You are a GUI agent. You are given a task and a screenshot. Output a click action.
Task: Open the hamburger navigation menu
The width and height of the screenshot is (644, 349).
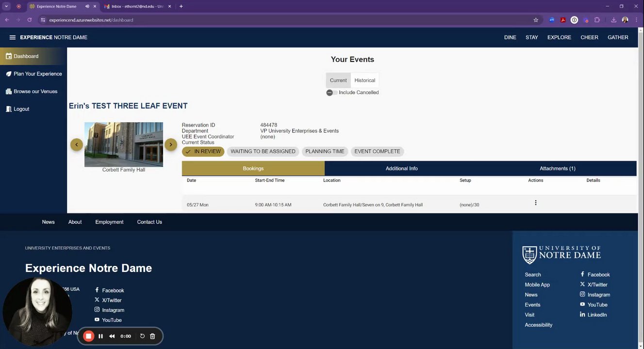pos(13,37)
